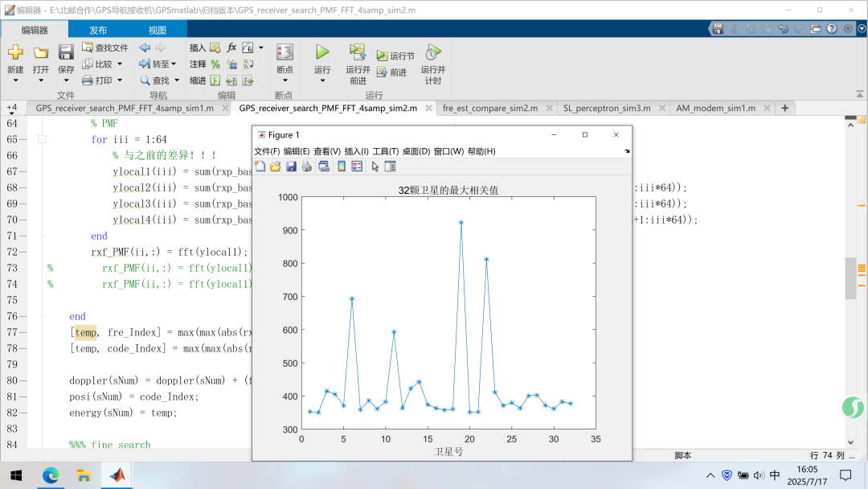Click the green Run (运行) button
The height and width of the screenshot is (489, 868).
coord(322,53)
